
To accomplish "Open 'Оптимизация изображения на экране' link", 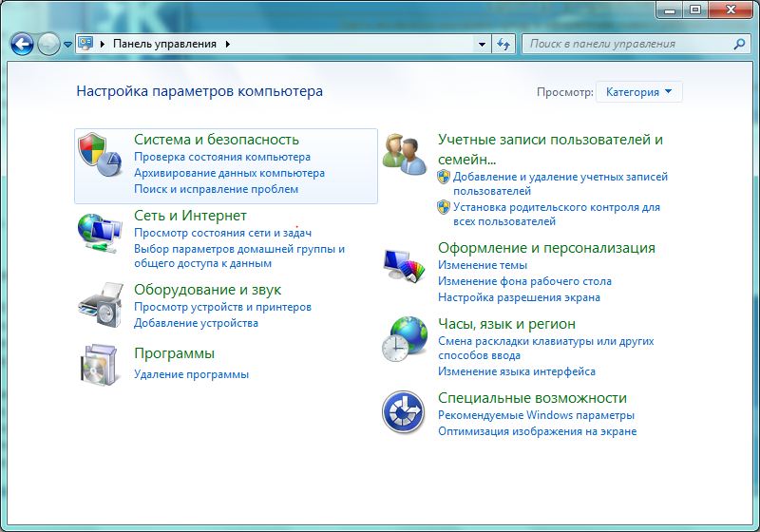I will pyautogui.click(x=537, y=431).
